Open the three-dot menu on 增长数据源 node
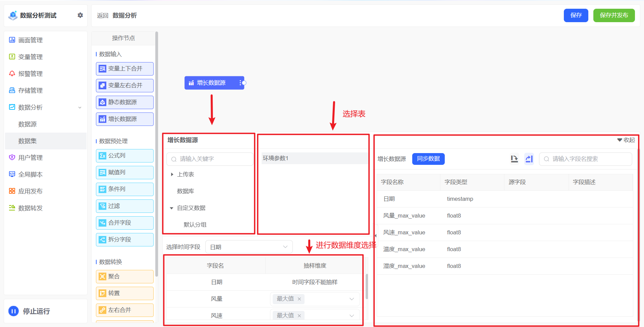This screenshot has height=327, width=644. [x=240, y=83]
